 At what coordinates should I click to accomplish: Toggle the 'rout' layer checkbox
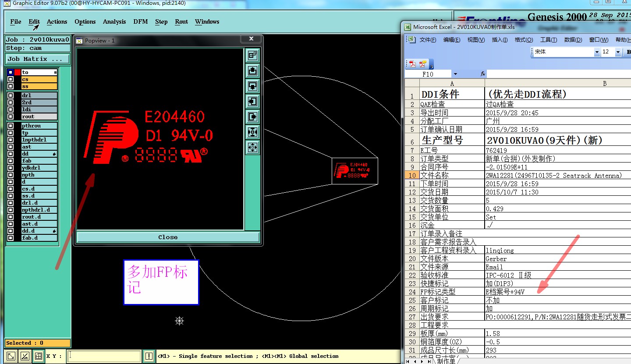coord(11,117)
